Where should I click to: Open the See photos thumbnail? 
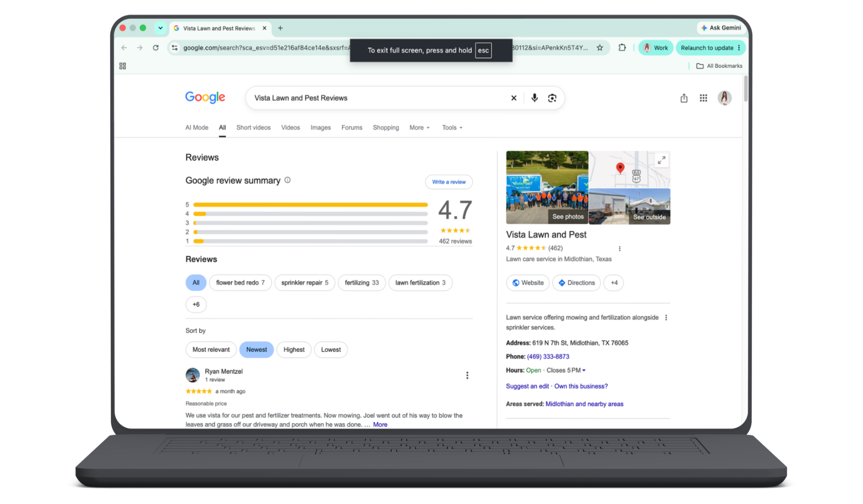[x=547, y=187]
